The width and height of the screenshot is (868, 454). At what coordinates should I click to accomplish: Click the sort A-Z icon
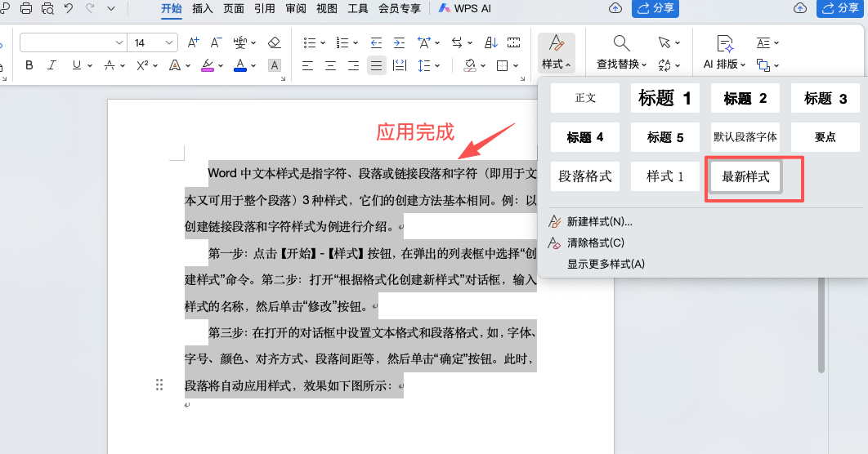pyautogui.click(x=491, y=42)
